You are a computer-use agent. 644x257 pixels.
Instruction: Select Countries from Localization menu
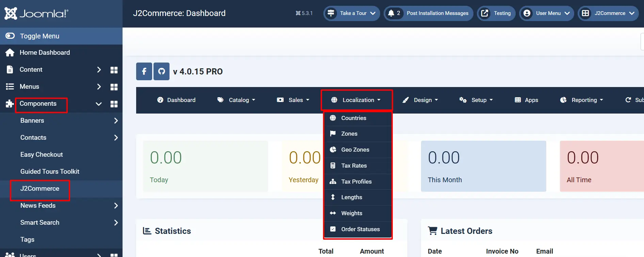click(x=358, y=118)
